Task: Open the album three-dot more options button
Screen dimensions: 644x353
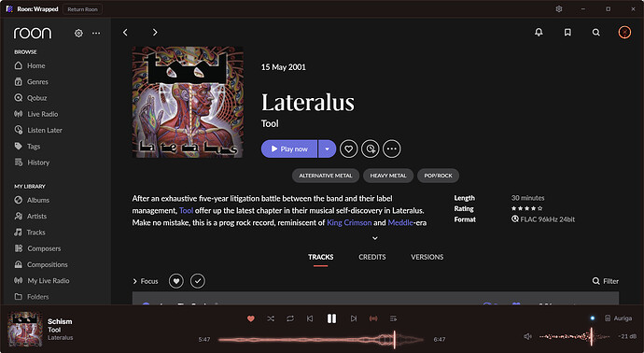Action: (392, 148)
